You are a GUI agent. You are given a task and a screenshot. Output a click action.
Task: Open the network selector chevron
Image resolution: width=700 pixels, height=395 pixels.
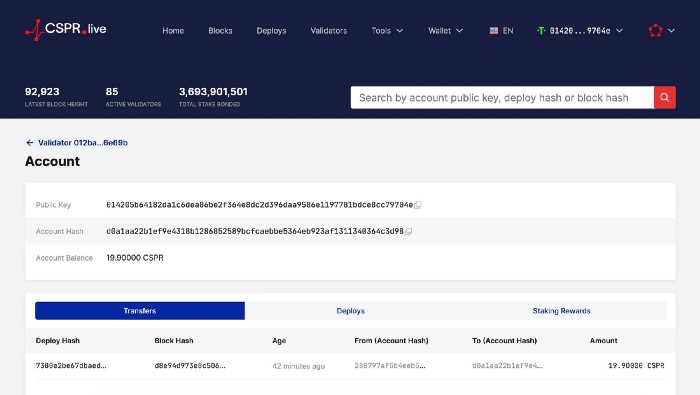click(671, 31)
